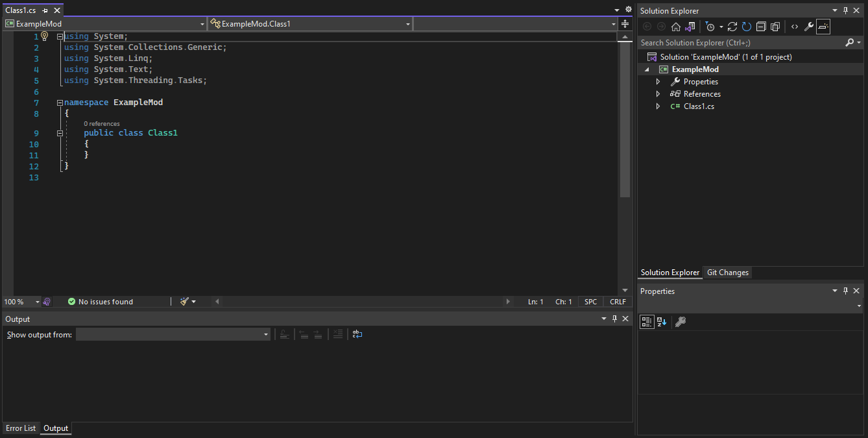868x438 pixels.
Task: Click the Go to Next Message icon in Output
Action: [317, 334]
